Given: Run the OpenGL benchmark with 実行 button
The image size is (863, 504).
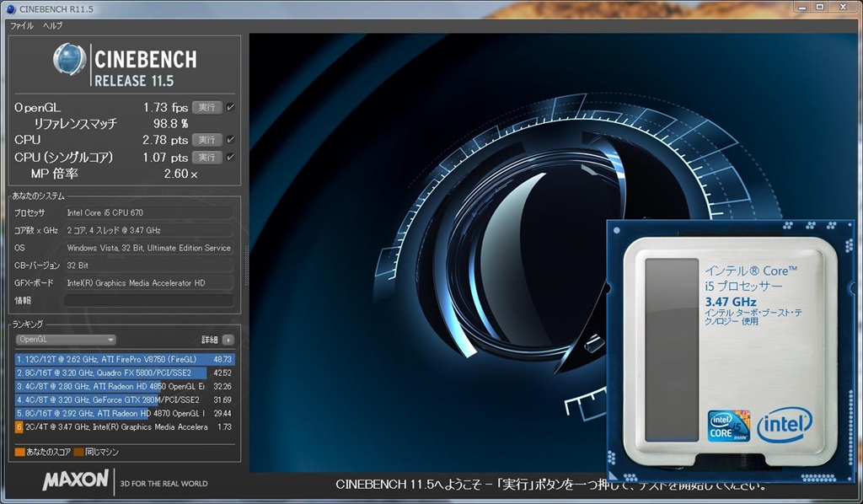Looking at the screenshot, I should (x=206, y=107).
